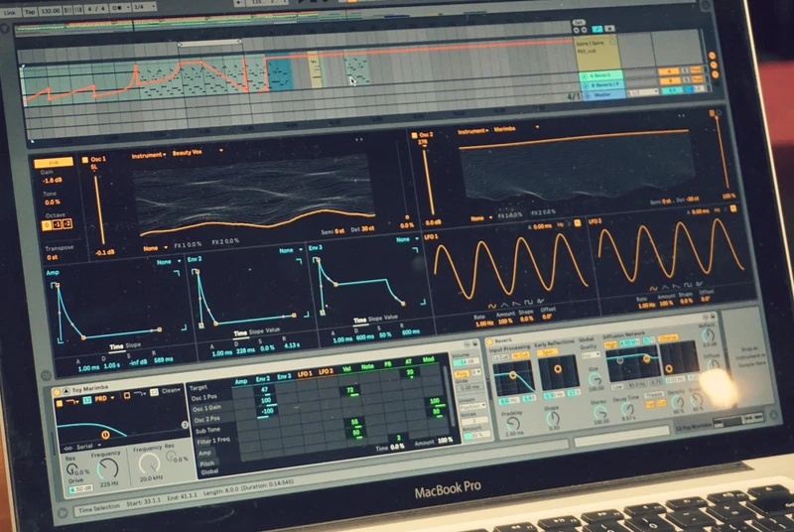Click the LFO 1 Rate 1.00 Hz value

click(x=484, y=323)
